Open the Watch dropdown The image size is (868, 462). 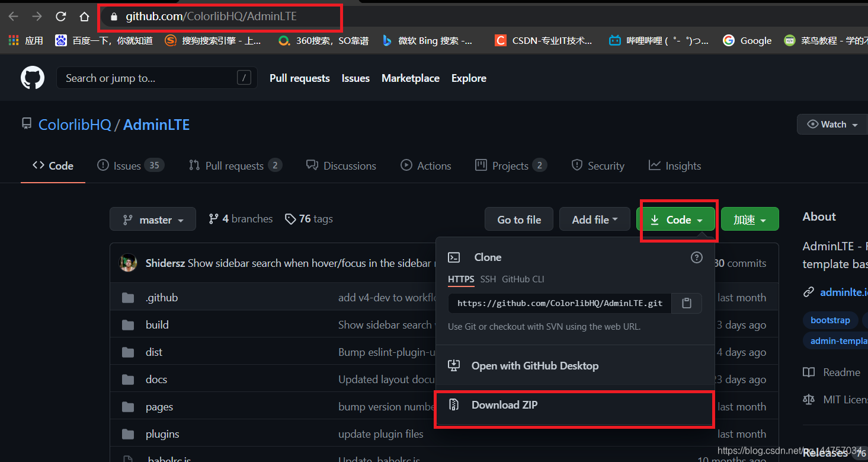pyautogui.click(x=832, y=125)
